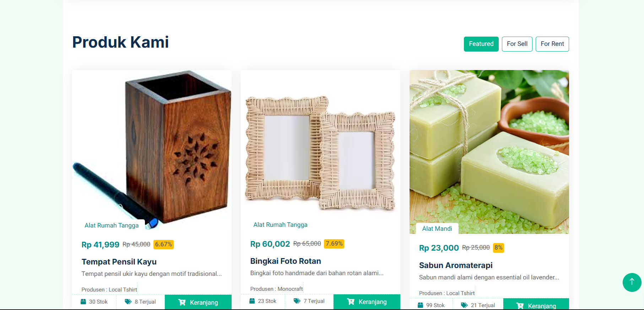The height and width of the screenshot is (310, 644).
Task: Click cart icon on Tempat Pensil Kayu
Action: [182, 302]
